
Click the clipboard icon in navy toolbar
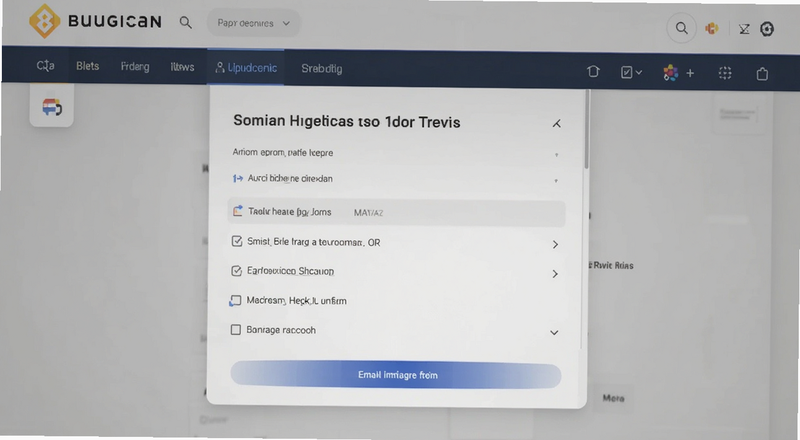click(762, 74)
